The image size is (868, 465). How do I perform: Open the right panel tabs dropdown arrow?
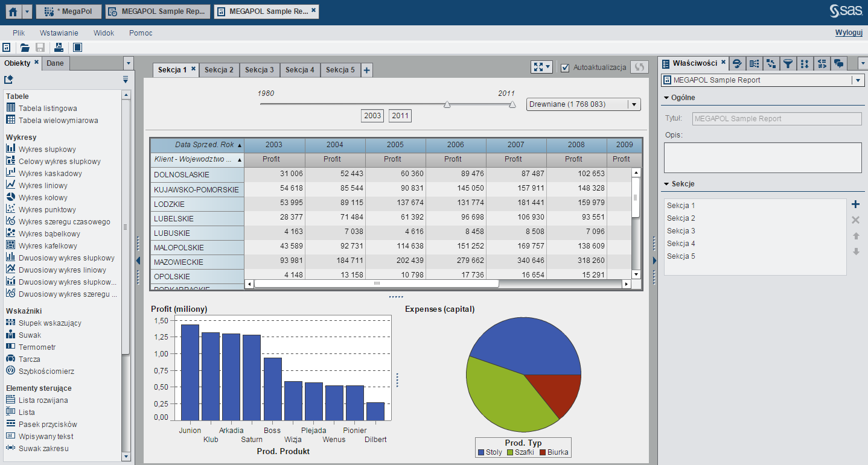pos(863,63)
